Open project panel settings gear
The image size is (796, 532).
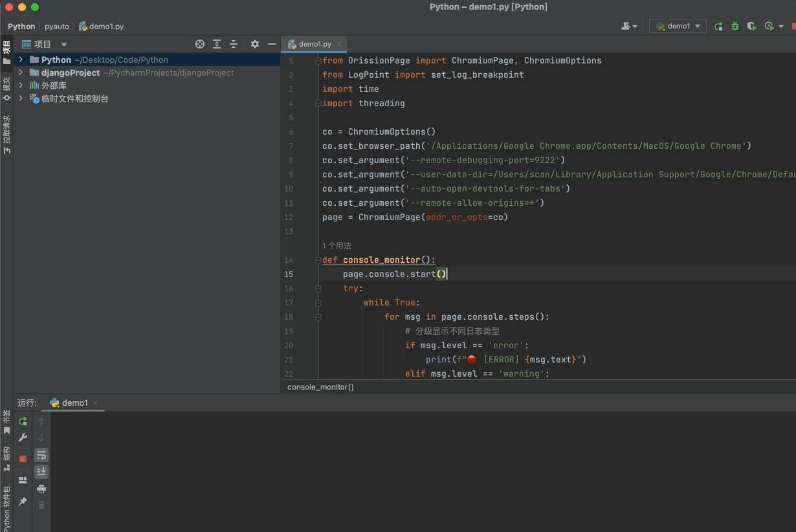255,44
